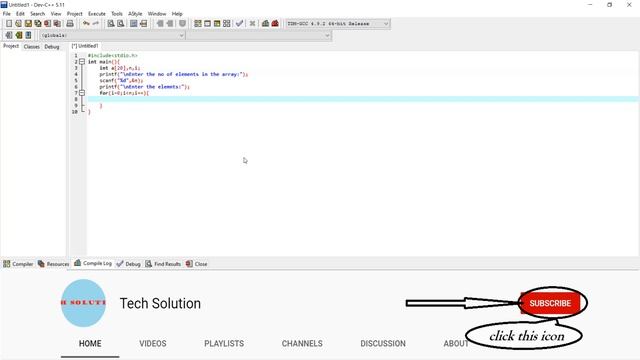Click the red SUBSCRIBE button
Screen dimensions: 640x360
point(550,303)
